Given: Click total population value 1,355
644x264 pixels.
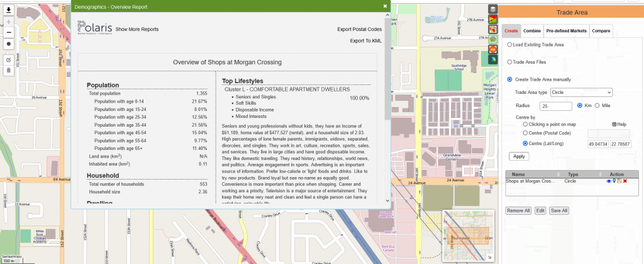Looking at the screenshot, I should click(201, 94).
